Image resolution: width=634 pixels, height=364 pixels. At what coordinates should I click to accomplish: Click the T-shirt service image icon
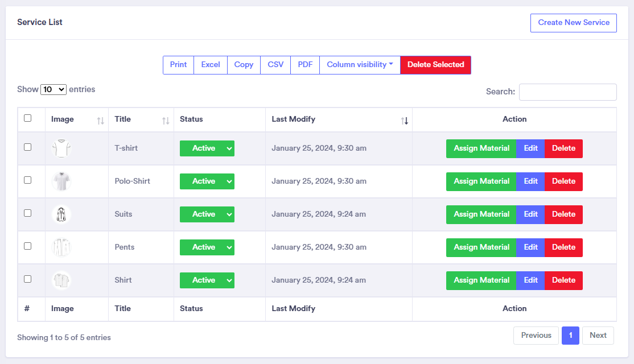pos(61,148)
